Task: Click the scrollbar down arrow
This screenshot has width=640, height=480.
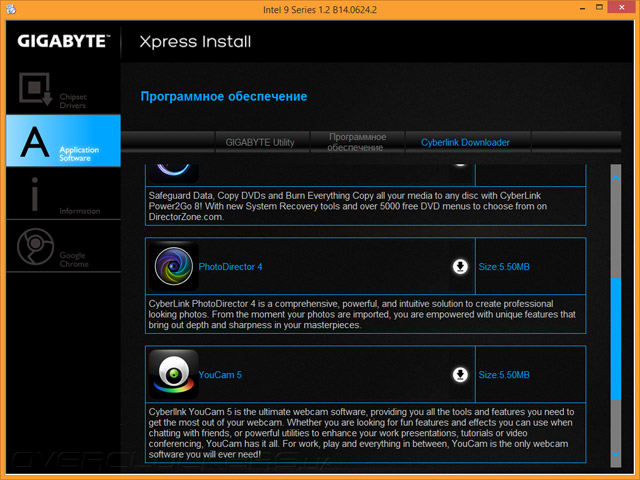Action: click(616, 454)
